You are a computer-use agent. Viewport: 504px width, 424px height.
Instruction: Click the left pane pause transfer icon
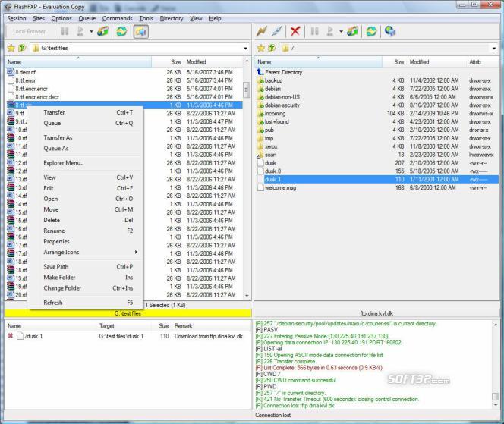coord(65,32)
